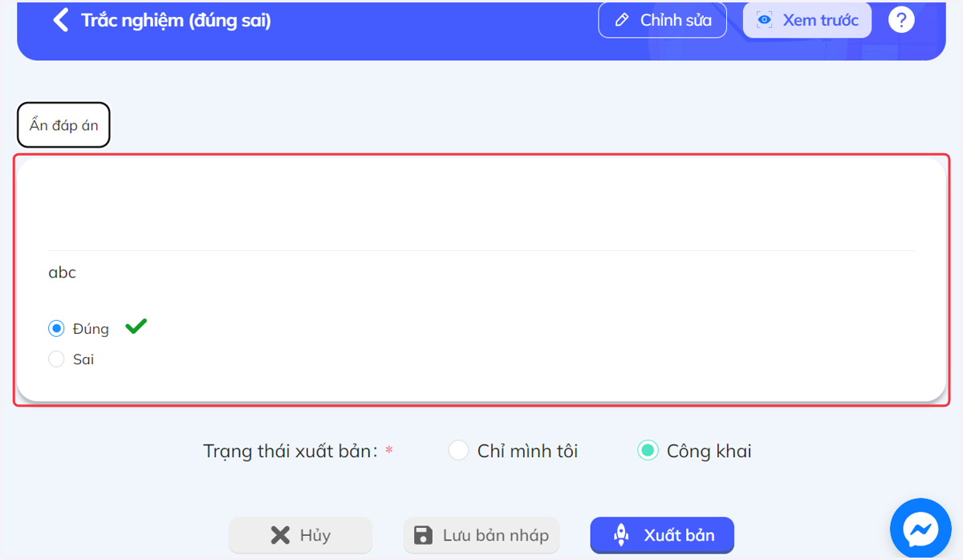Click the green checkmark beside Đúng

136,327
